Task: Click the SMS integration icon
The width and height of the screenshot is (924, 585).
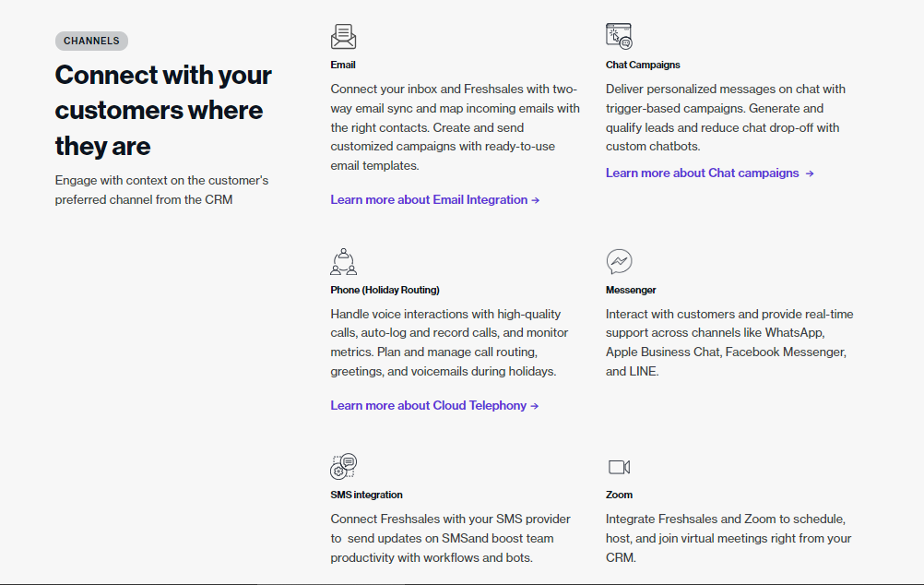Action: click(343, 466)
